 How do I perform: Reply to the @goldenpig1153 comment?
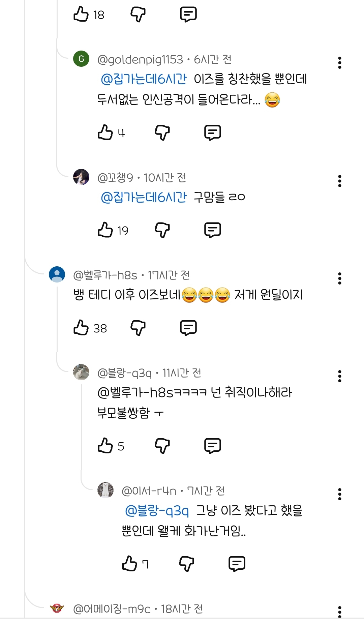point(213,132)
